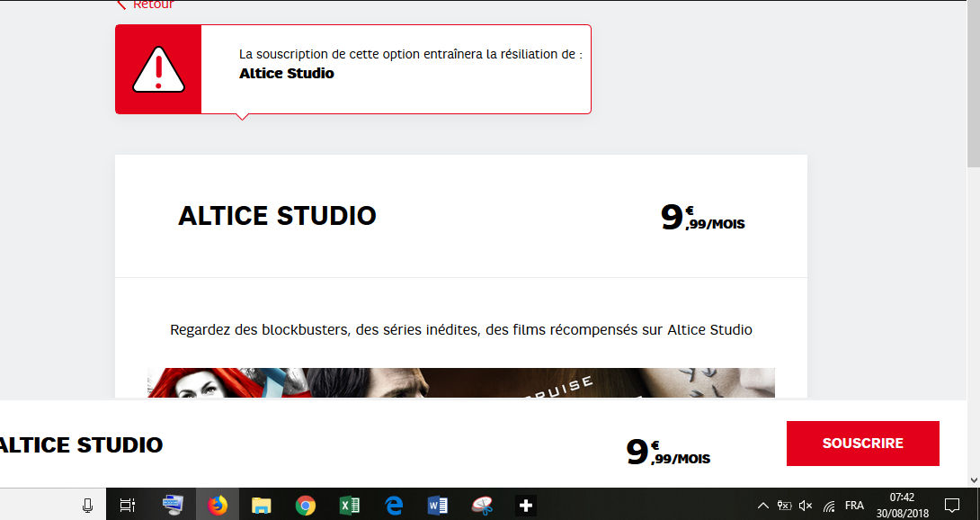Unmute system volume via the speaker icon

805,505
